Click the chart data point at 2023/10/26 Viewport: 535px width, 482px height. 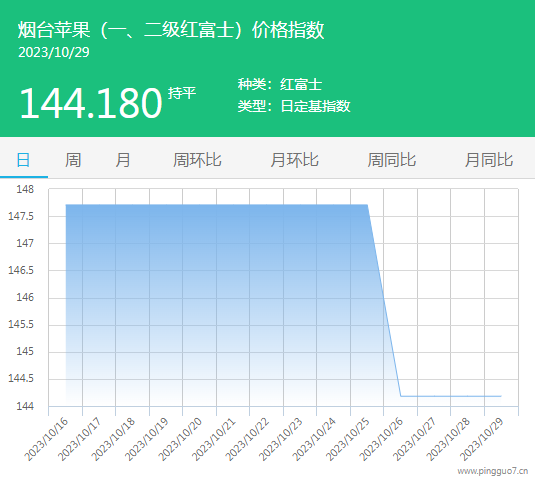[x=401, y=396]
